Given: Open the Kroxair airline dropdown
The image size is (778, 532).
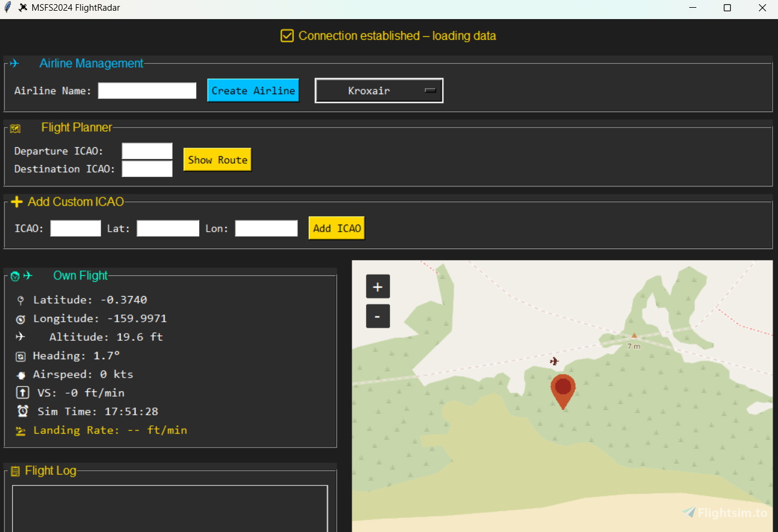Looking at the screenshot, I should point(379,90).
